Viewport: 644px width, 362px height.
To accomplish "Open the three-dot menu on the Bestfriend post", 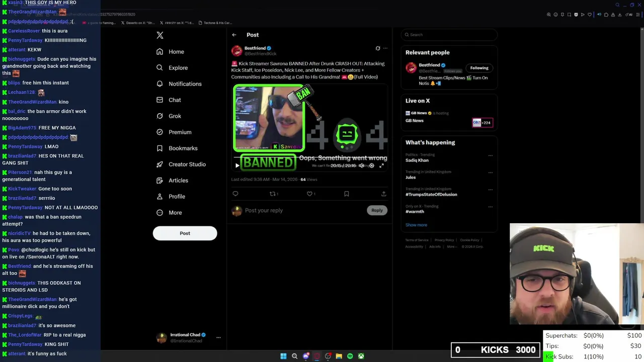I will click(385, 48).
